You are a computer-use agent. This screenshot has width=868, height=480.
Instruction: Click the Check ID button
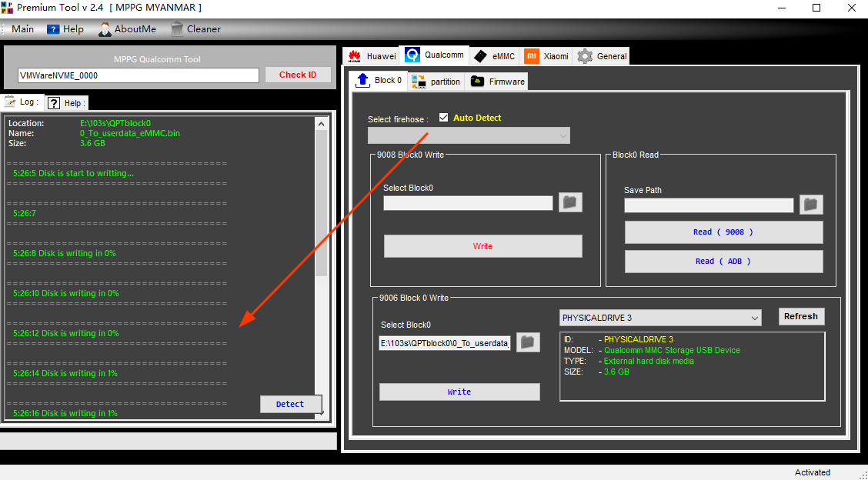[298, 75]
